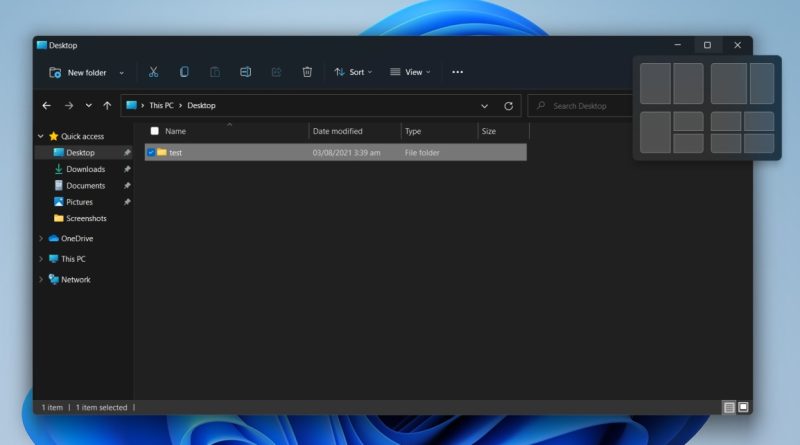Go back with the left arrow
800x445 pixels.
point(46,106)
